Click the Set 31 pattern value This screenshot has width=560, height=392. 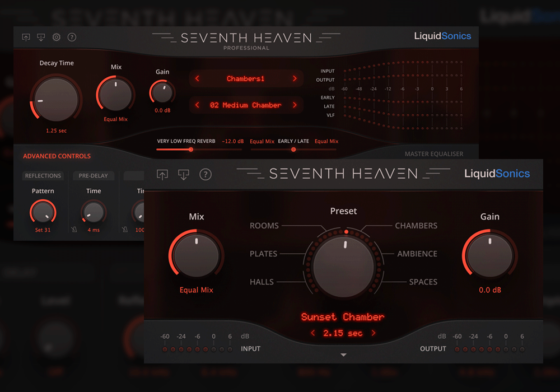[43, 230]
